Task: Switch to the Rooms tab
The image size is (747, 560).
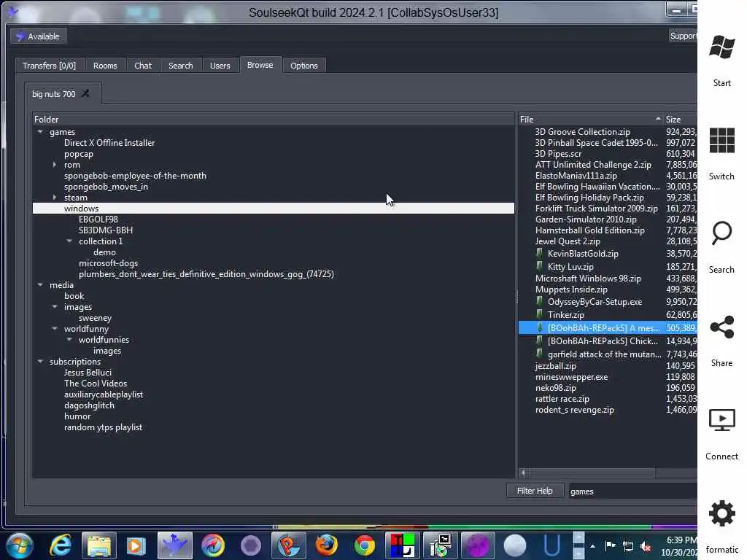Action: (x=105, y=65)
